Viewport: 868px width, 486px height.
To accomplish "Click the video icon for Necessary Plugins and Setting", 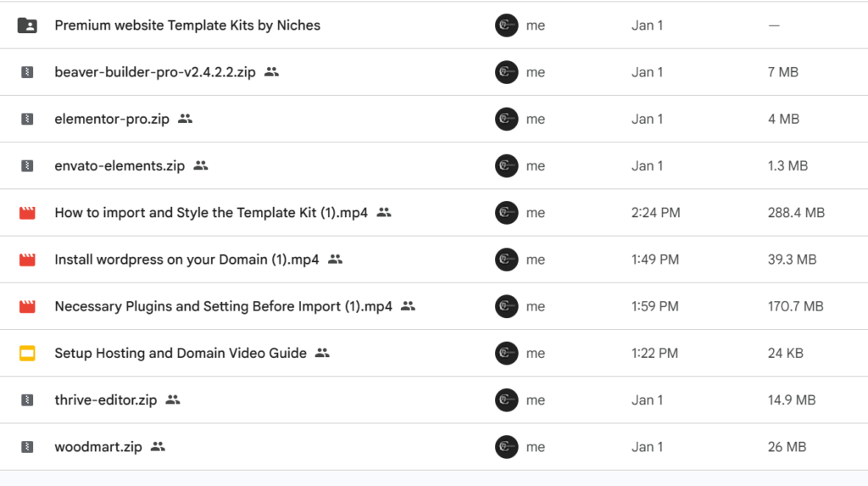I will (x=27, y=306).
